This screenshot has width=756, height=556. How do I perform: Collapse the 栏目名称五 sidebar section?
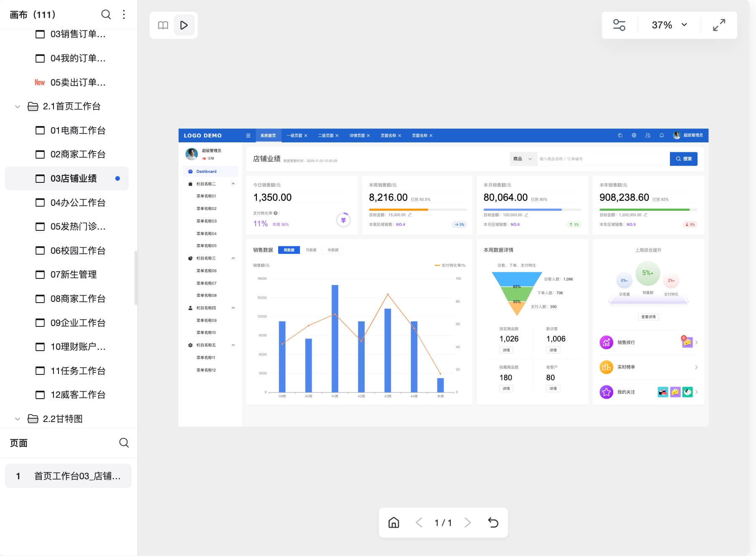(233, 345)
